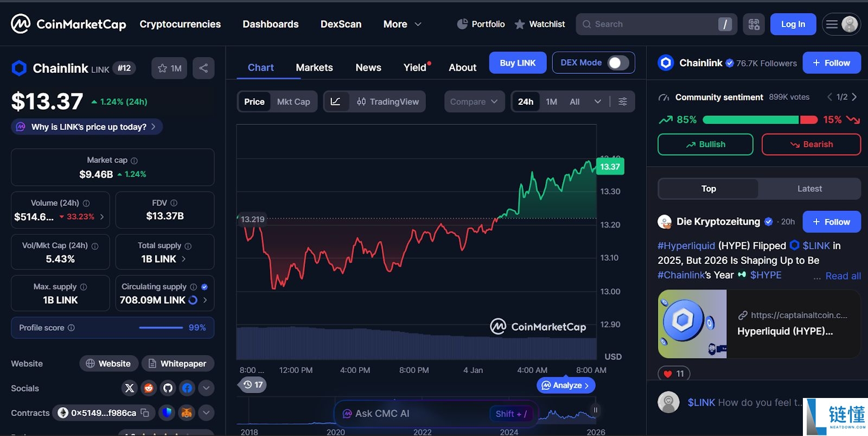Screen dimensions: 868x436
Task: Expand more time range options chevron
Action: 597,102
